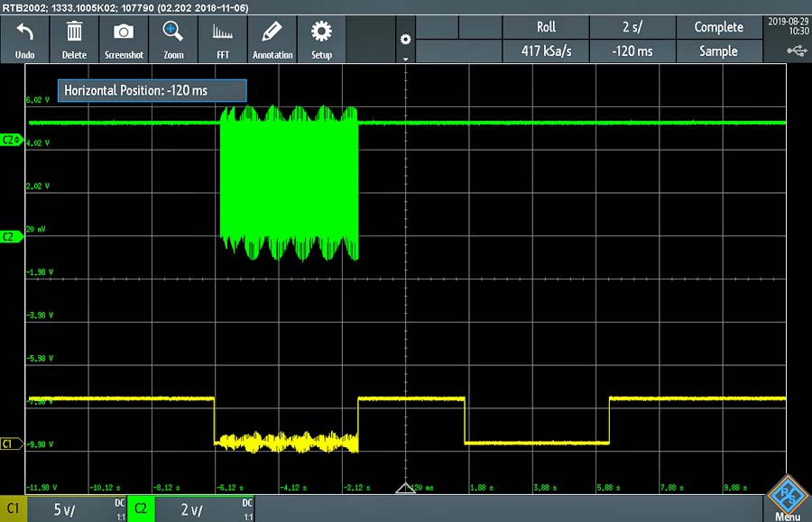
Task: Open the C2 2 V/ vertical scale
Action: [191, 509]
